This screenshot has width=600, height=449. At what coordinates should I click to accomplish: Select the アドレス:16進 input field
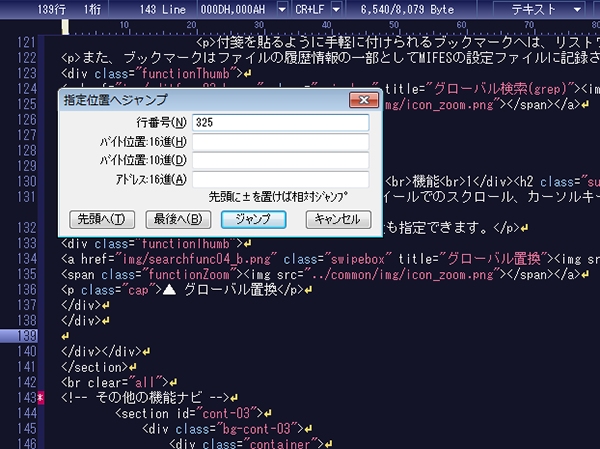(281, 179)
